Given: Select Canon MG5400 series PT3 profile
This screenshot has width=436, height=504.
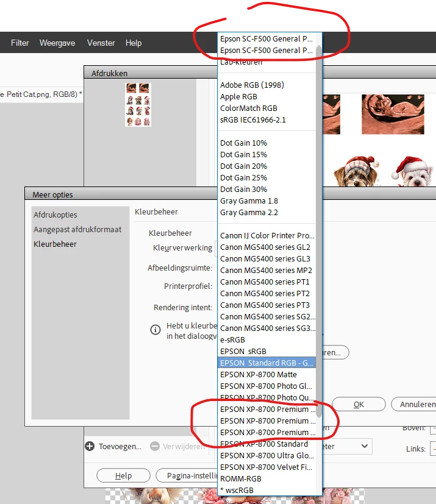Looking at the screenshot, I should (x=266, y=305).
